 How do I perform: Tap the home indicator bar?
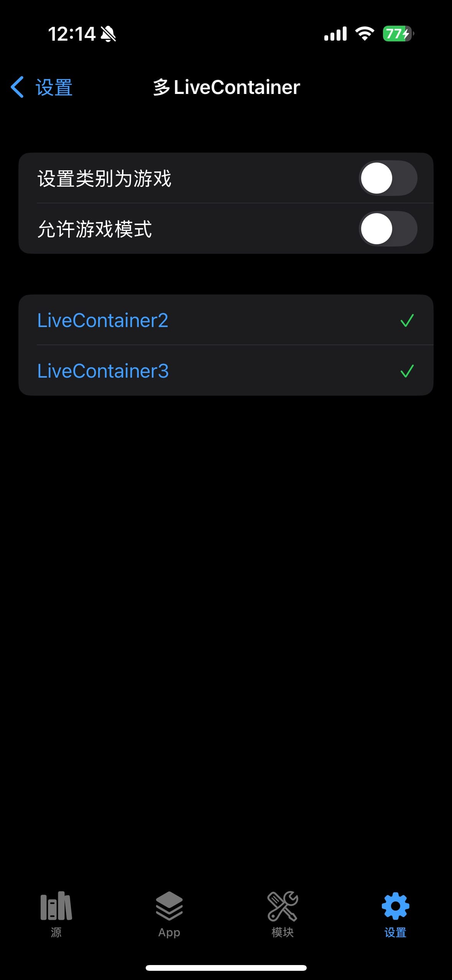(226, 968)
